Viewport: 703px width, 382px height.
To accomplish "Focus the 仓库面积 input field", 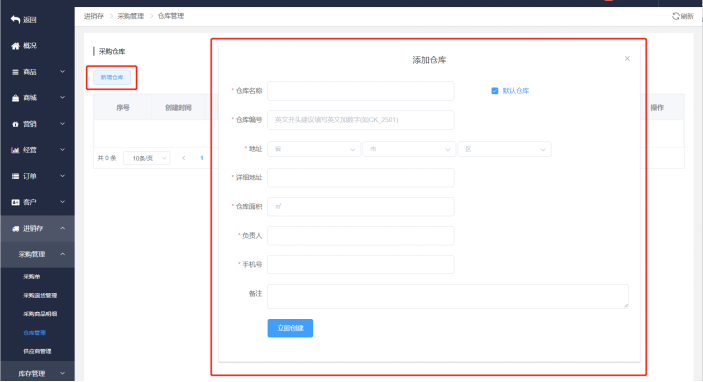I will pyautogui.click(x=361, y=207).
